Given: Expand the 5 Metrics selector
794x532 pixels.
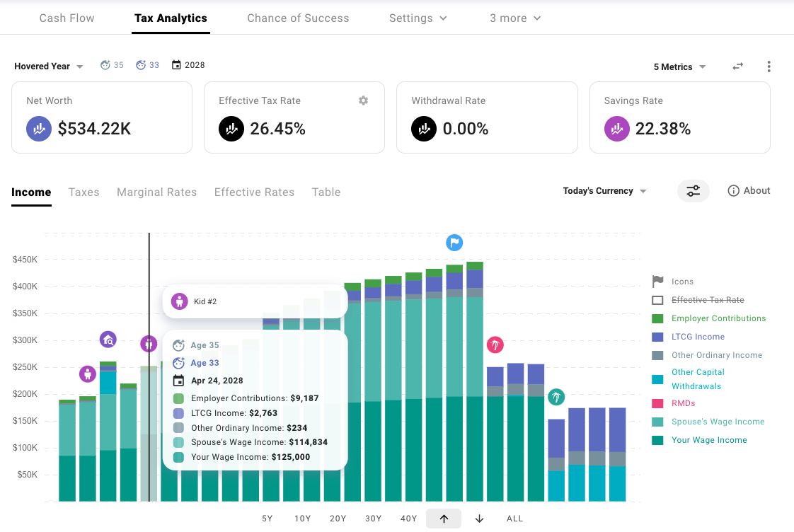Looking at the screenshot, I should click(x=678, y=66).
